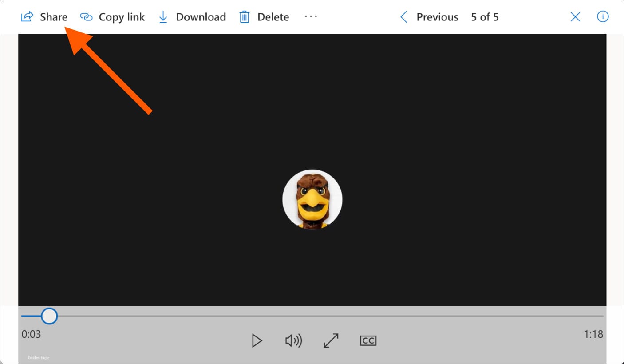
Task: Toggle closed captions with CC button
Action: pos(368,340)
